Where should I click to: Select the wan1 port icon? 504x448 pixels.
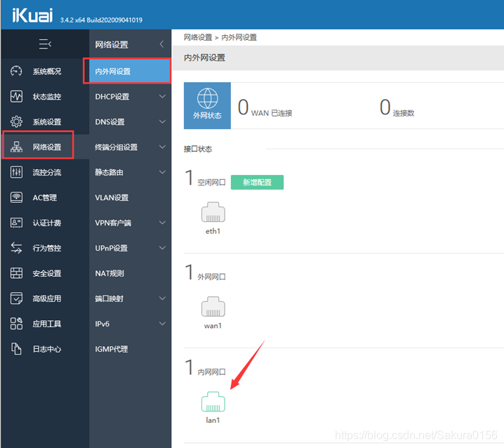(x=213, y=306)
